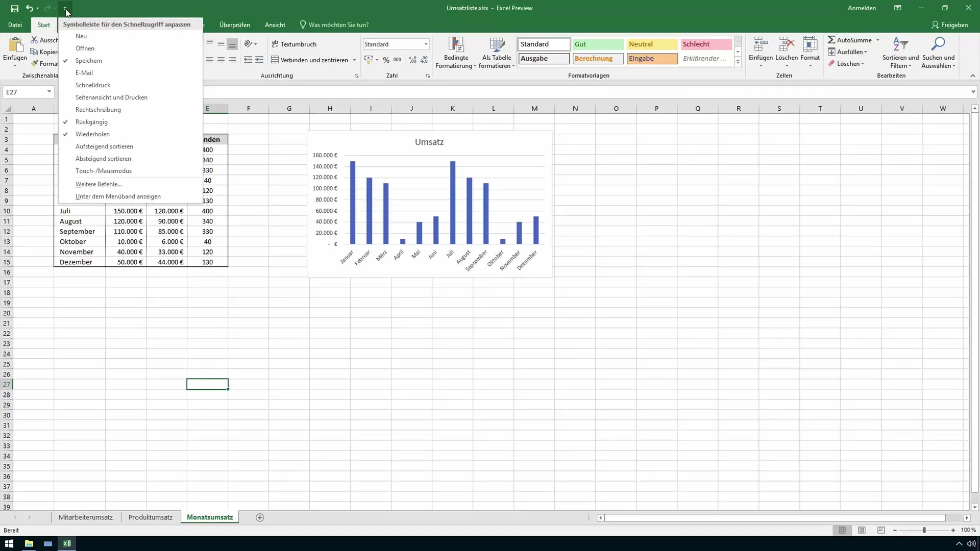
Task: Switch to Page Break Preview icon
Action: tap(881, 530)
